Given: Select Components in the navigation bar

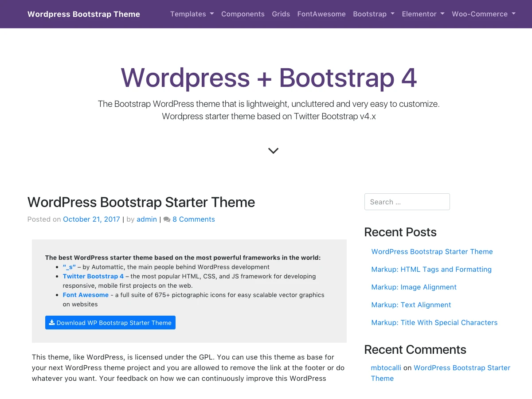Looking at the screenshot, I should 243,14.
